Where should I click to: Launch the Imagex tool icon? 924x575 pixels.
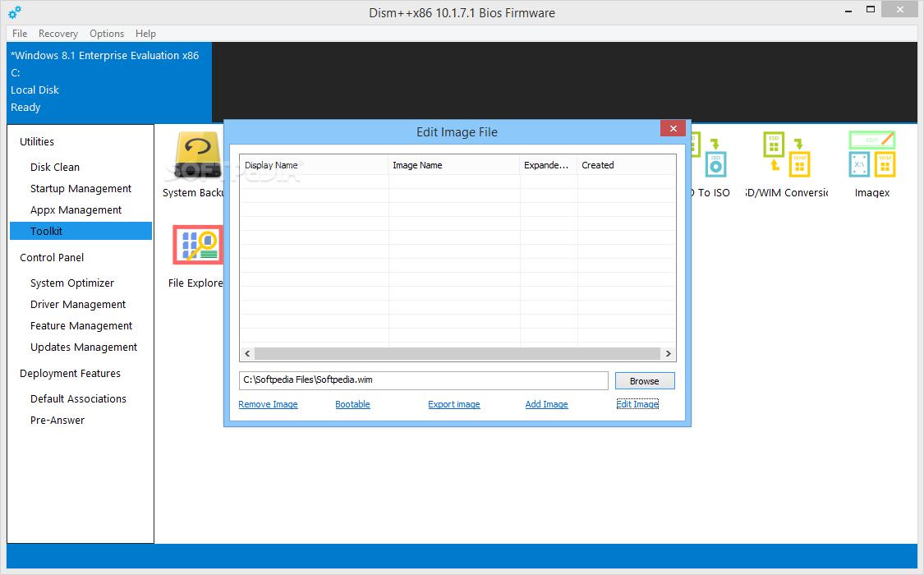tap(872, 154)
